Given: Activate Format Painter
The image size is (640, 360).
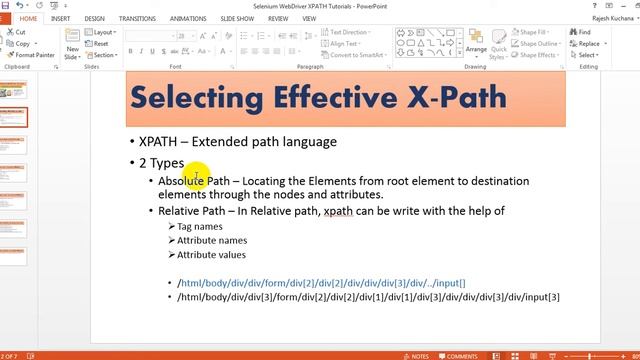Looking at the screenshot, I should coord(31,55).
